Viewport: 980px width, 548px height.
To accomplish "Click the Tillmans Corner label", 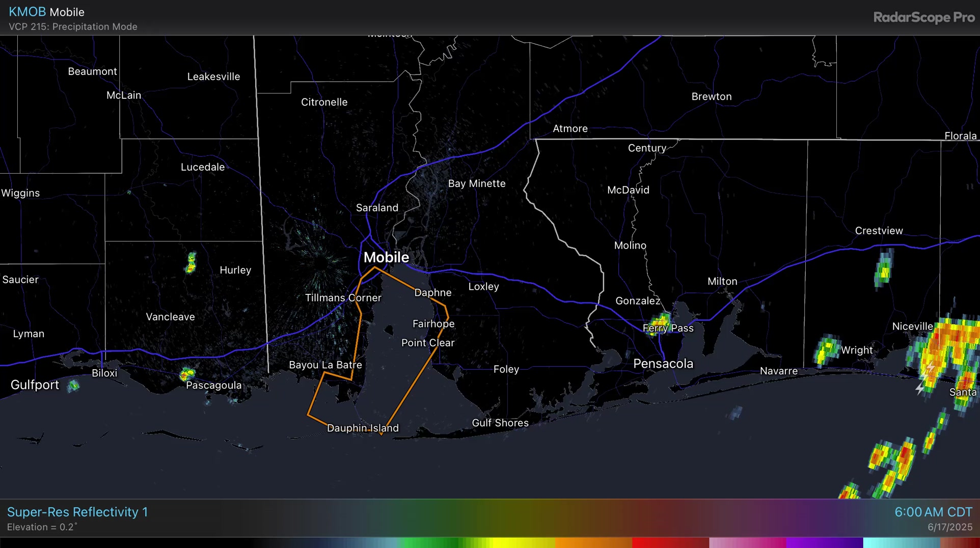I will [343, 298].
